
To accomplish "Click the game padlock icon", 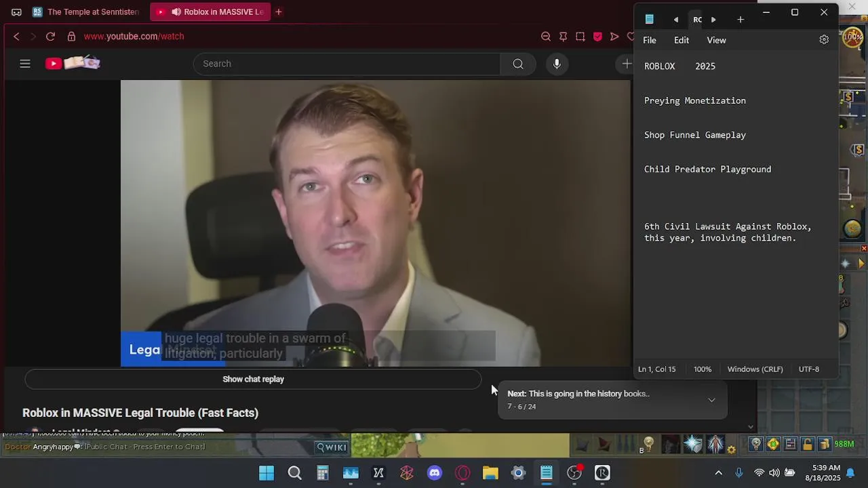I will click(x=808, y=445).
